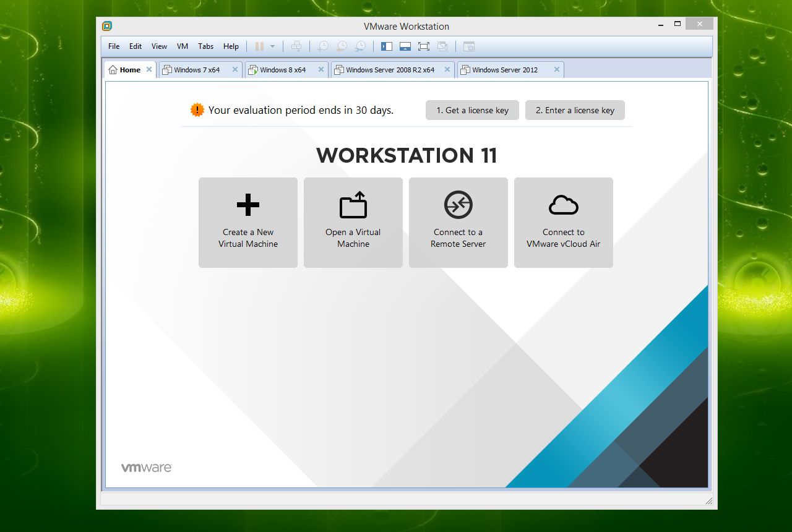Image resolution: width=792 pixels, height=532 pixels.
Task: Click Send Ctrl+Alt+Del toolbar icon
Action: [296, 46]
